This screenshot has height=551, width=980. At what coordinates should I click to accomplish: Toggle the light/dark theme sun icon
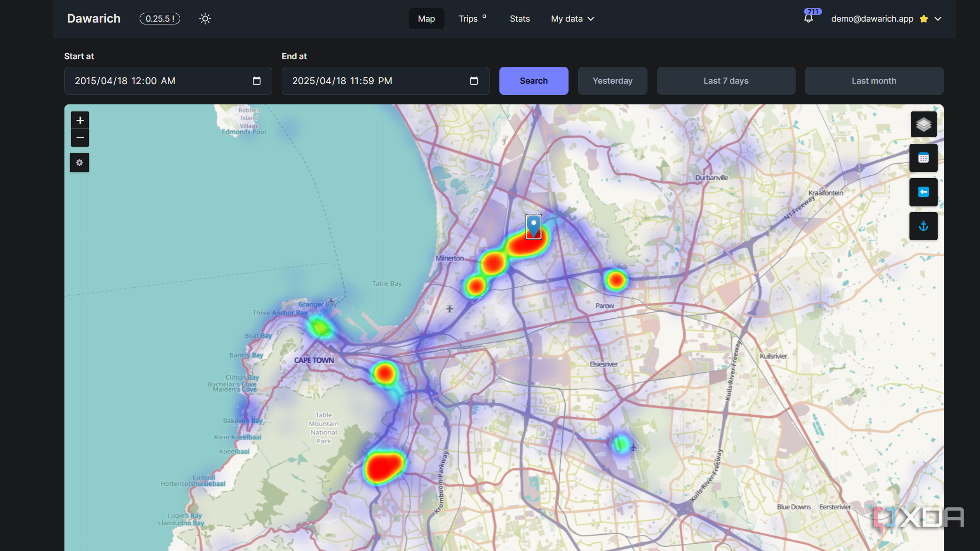205,19
